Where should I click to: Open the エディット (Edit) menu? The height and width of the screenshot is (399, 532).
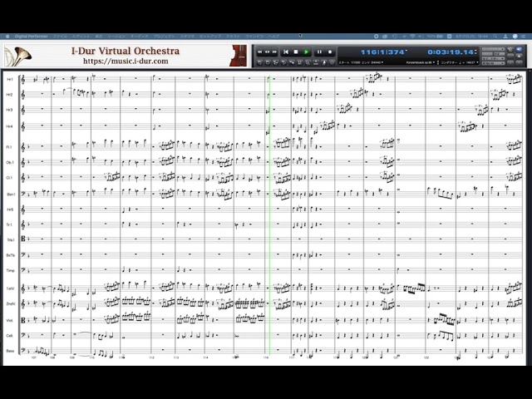[x=81, y=37]
